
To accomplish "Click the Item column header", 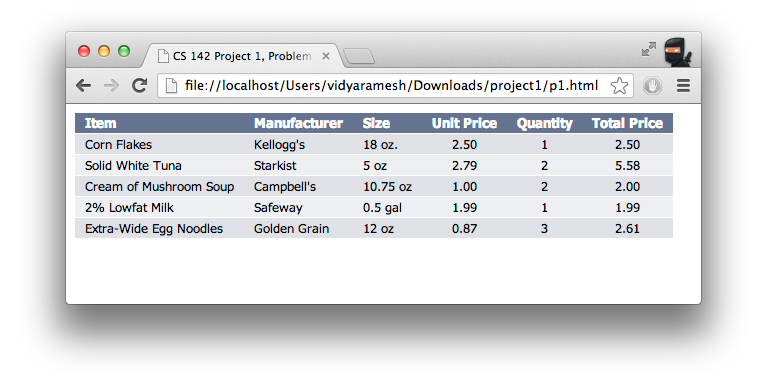I will point(101,123).
